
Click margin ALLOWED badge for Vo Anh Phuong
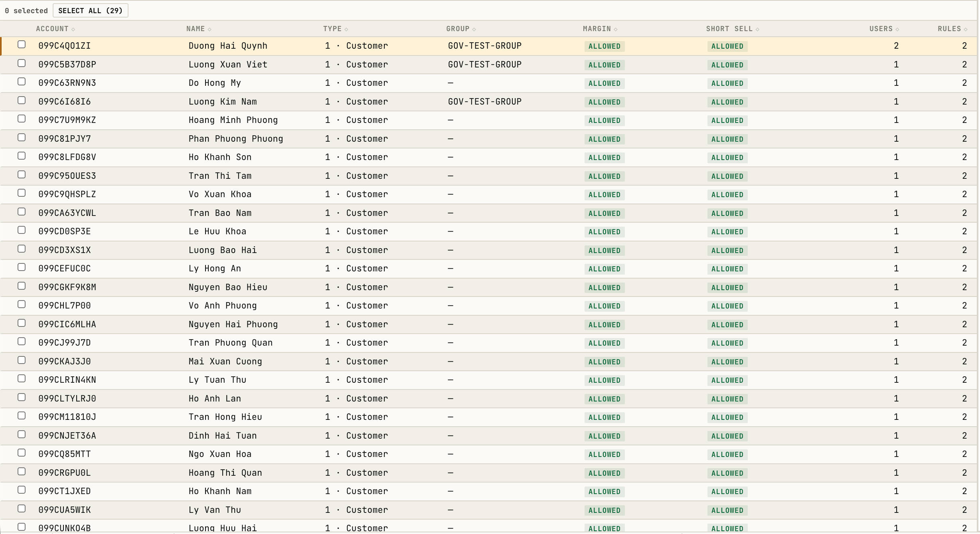[x=605, y=306]
